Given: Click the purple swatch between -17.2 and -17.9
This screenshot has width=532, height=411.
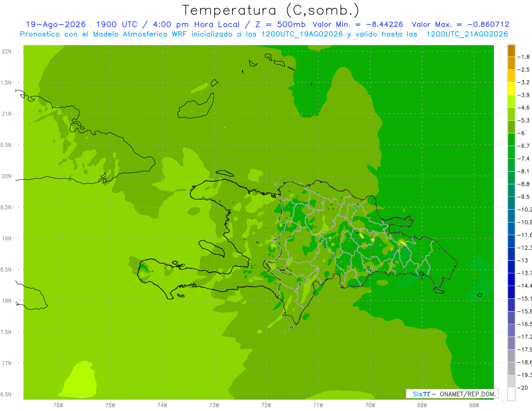Looking at the screenshot, I should point(511,343).
